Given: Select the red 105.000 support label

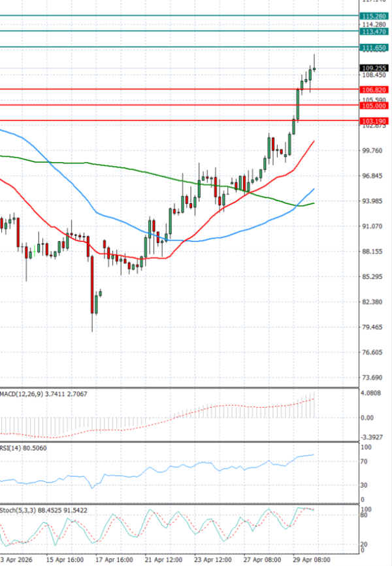Looking at the screenshot, I should [x=375, y=105].
